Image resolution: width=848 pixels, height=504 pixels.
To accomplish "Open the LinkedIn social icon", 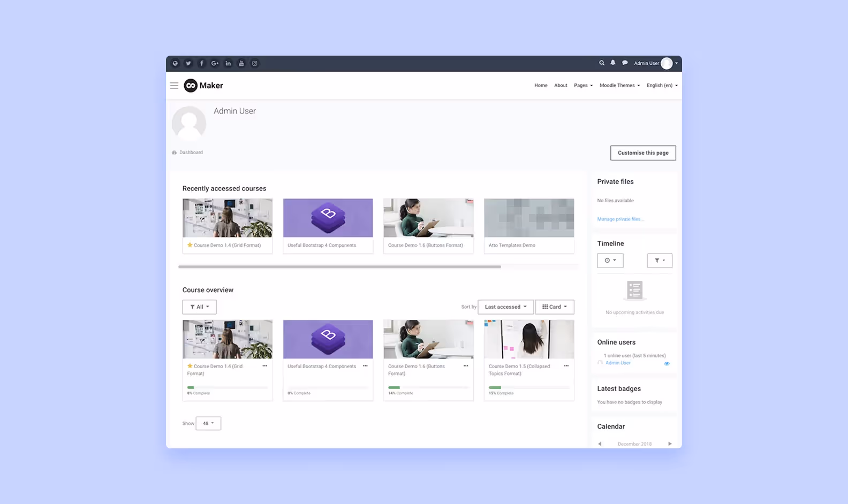I will 228,63.
